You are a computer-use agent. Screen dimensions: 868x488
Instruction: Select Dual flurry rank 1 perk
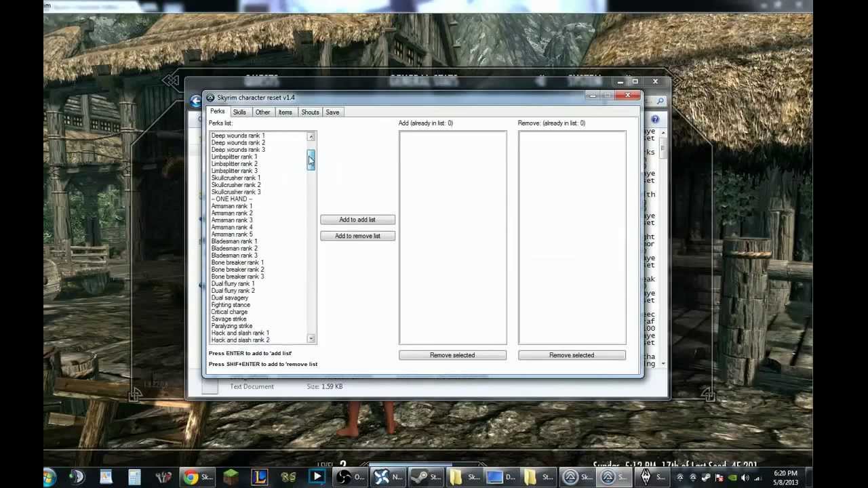(233, 284)
